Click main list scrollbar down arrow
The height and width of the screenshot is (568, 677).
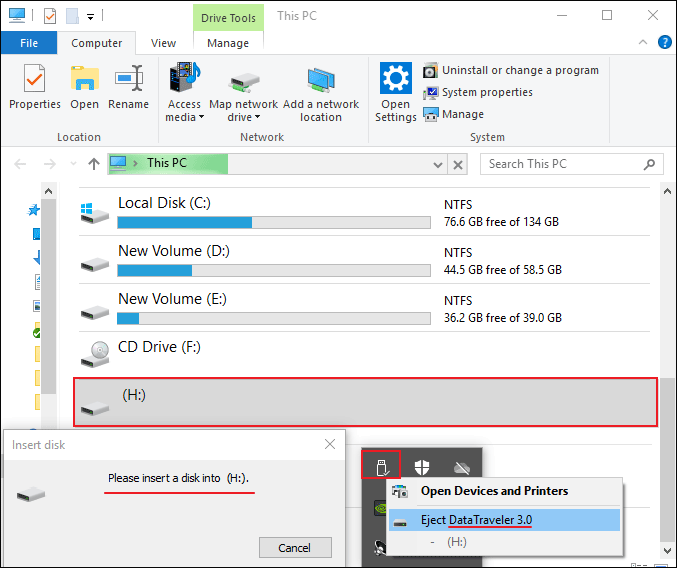pyautogui.click(x=667, y=550)
